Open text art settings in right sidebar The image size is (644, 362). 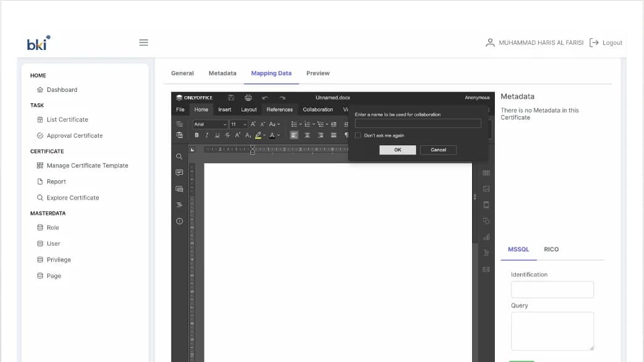(x=486, y=253)
